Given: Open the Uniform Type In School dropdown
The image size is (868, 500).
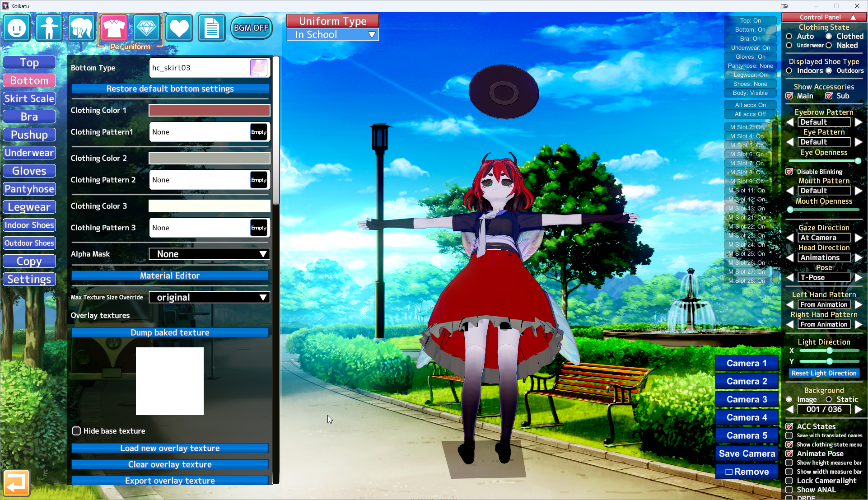Looking at the screenshot, I should [x=333, y=35].
